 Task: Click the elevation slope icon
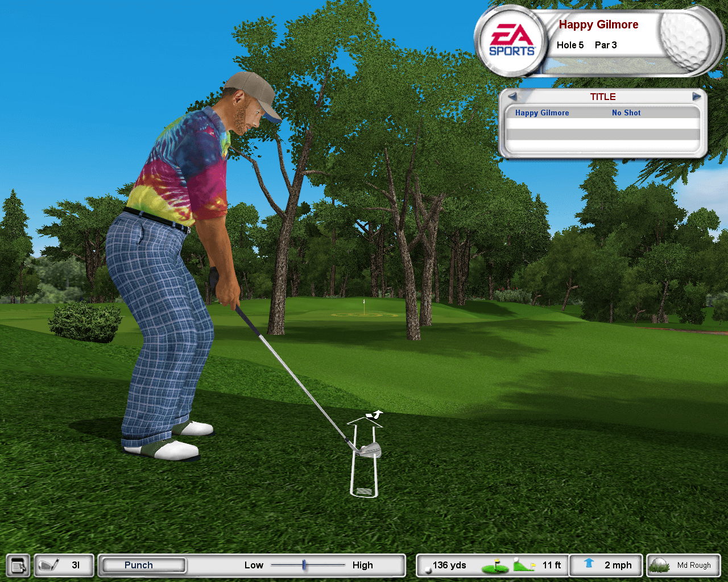tap(524, 565)
